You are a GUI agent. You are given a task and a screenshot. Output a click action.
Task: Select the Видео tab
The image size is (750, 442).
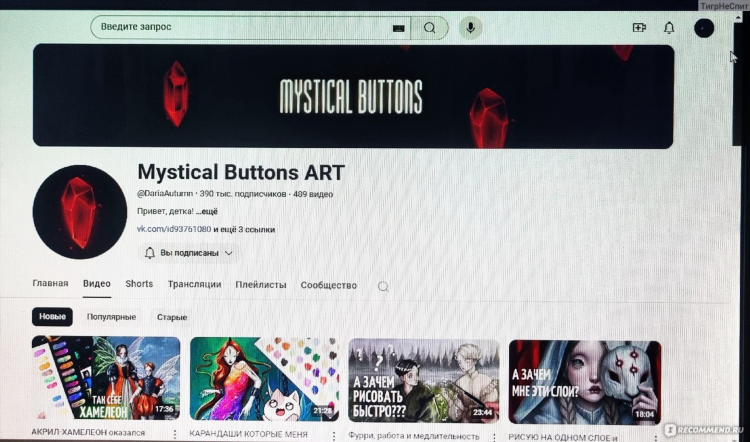point(97,284)
